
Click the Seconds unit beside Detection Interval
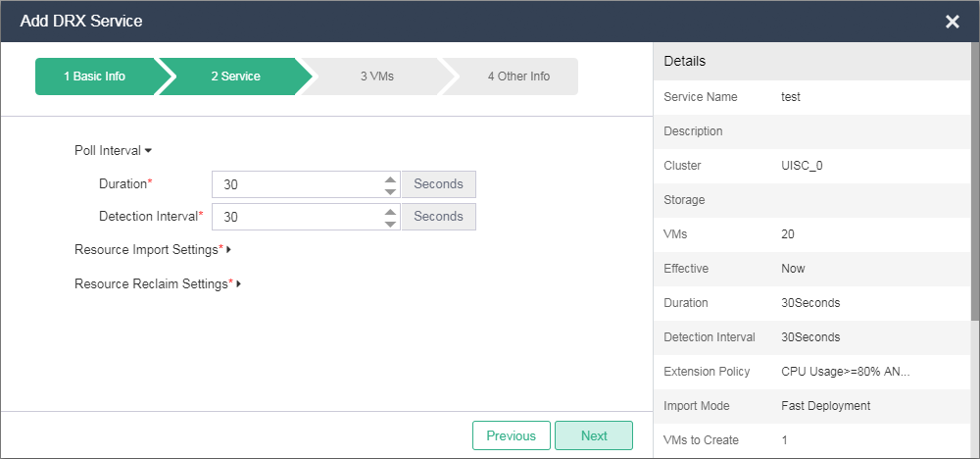pyautogui.click(x=438, y=217)
